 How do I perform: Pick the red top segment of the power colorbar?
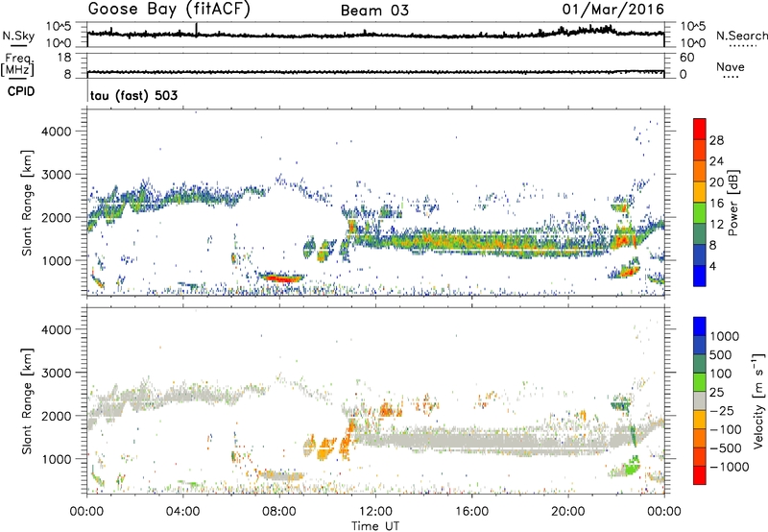tap(700, 129)
